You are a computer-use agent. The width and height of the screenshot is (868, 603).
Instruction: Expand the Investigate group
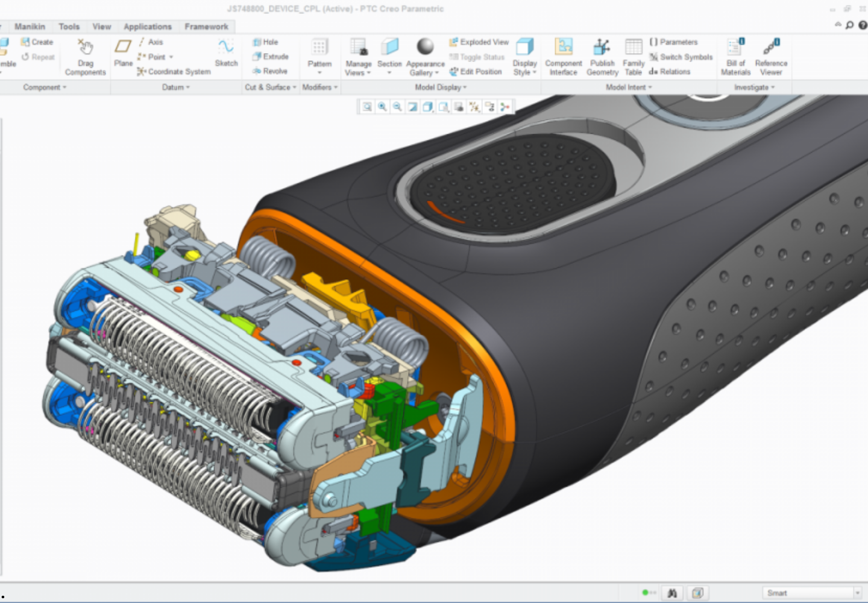(x=754, y=87)
